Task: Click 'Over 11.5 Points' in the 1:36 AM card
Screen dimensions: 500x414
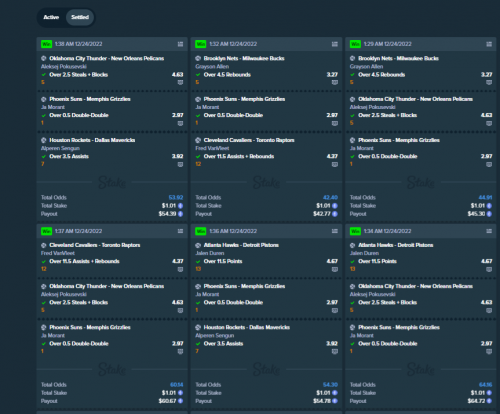Action: point(223,261)
